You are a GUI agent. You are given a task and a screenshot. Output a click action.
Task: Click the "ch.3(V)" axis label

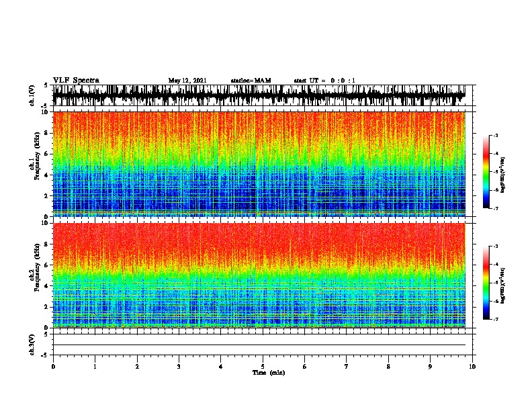coord(32,345)
